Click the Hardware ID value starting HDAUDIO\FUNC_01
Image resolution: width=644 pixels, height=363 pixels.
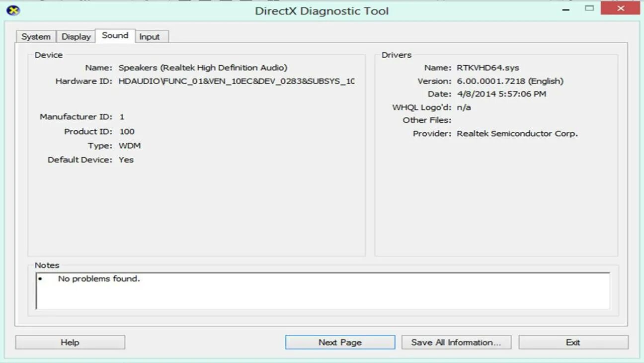[x=237, y=81]
